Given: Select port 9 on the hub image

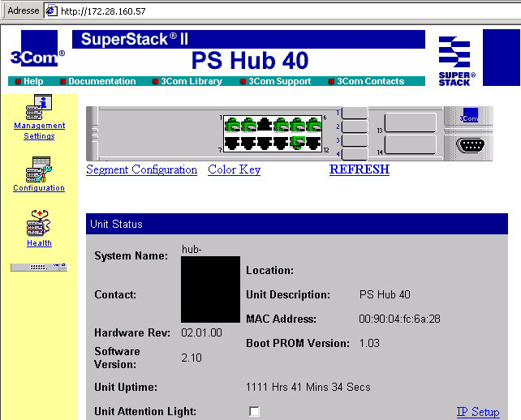Looking at the screenshot, I should pyautogui.click(x=265, y=143).
